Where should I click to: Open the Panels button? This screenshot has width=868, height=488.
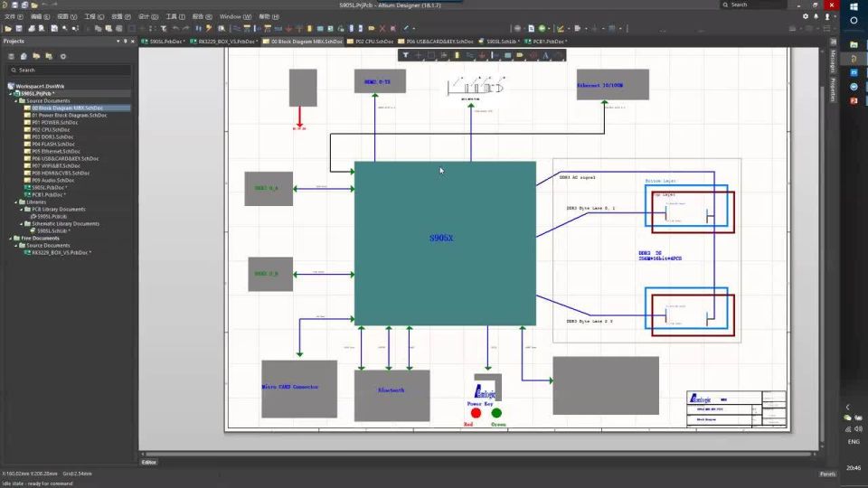click(827, 474)
